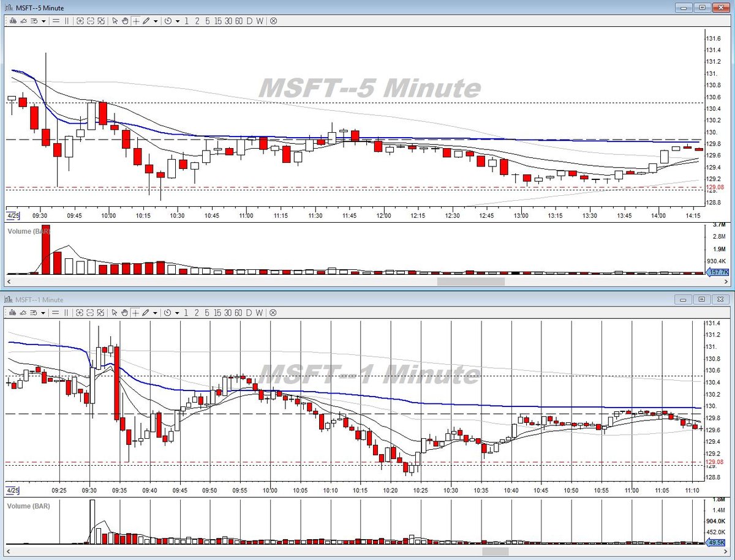
Task: Activate arrow pointer mode in 1 Minute window
Action: [x=115, y=312]
